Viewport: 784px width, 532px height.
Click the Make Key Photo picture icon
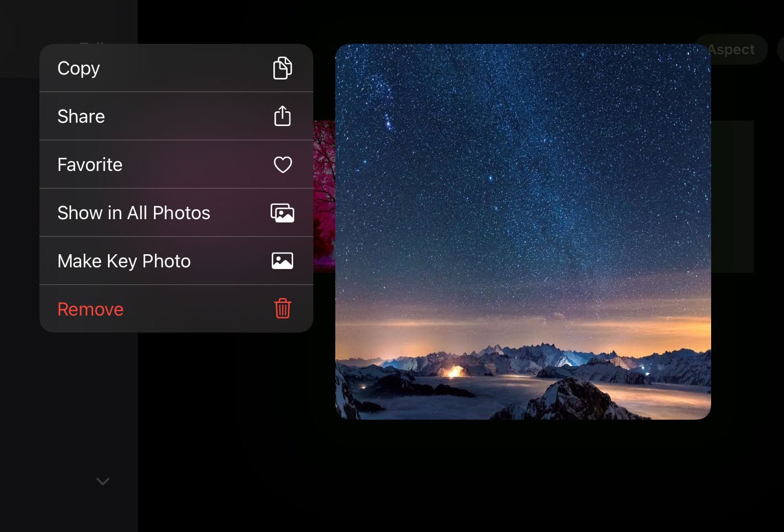[282, 261]
